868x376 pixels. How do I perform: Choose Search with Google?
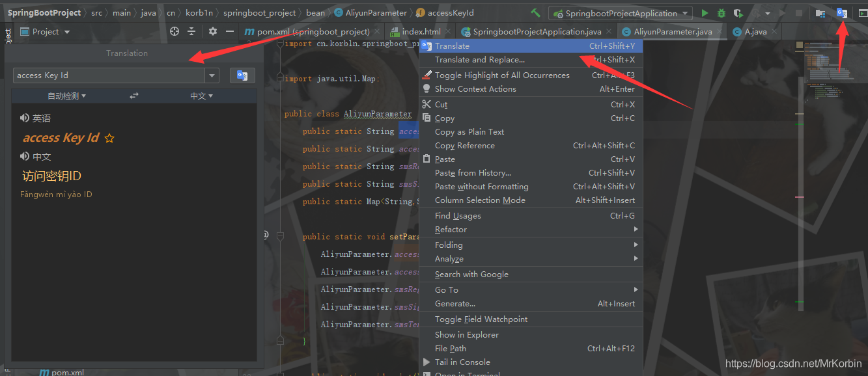[531, 274]
